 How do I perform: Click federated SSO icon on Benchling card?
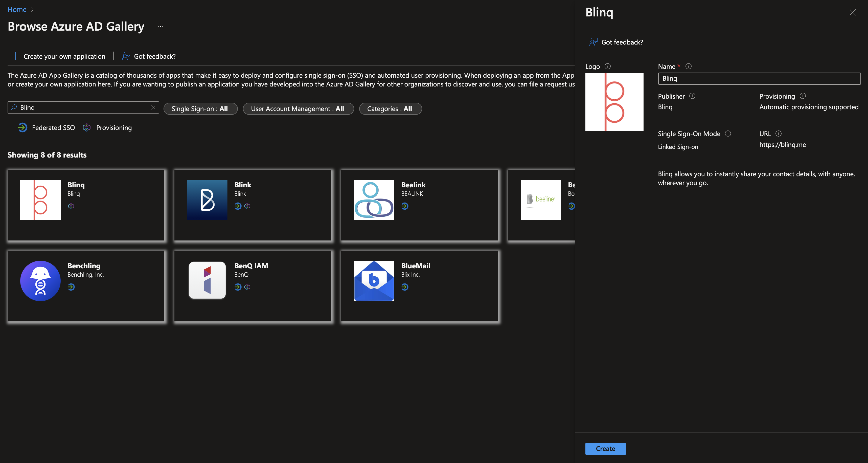tap(71, 287)
